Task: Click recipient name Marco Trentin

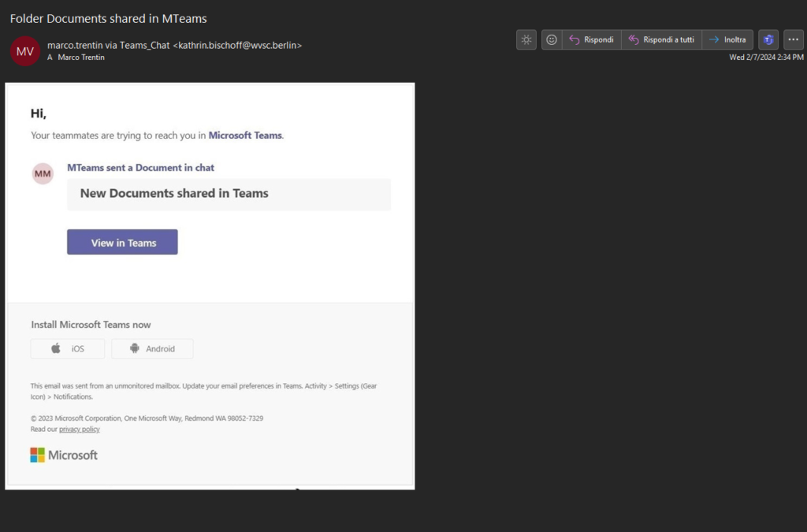Action: click(81, 57)
